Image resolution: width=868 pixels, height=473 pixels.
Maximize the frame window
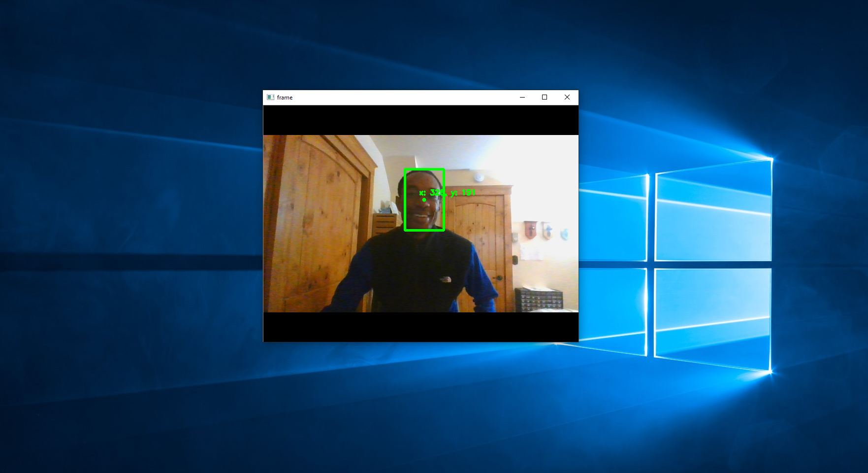544,97
